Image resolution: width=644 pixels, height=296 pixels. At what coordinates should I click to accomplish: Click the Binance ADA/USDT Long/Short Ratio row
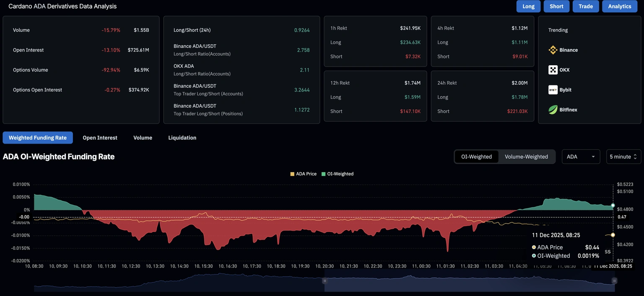(x=241, y=50)
